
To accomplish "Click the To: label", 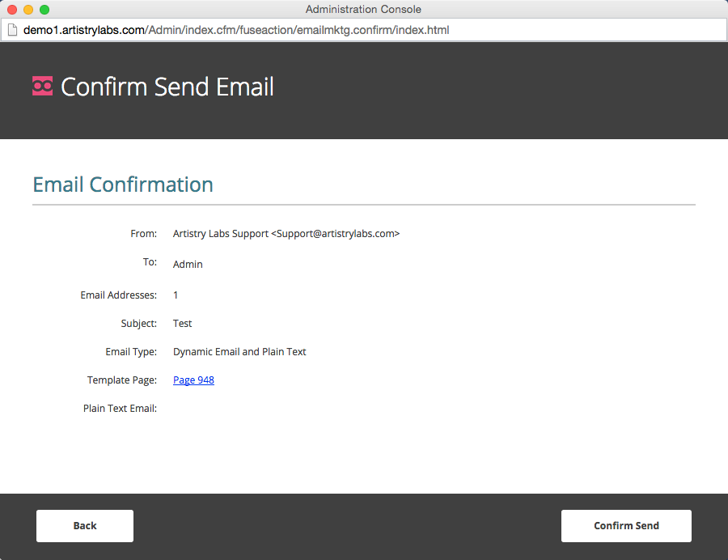I will (x=150, y=262).
